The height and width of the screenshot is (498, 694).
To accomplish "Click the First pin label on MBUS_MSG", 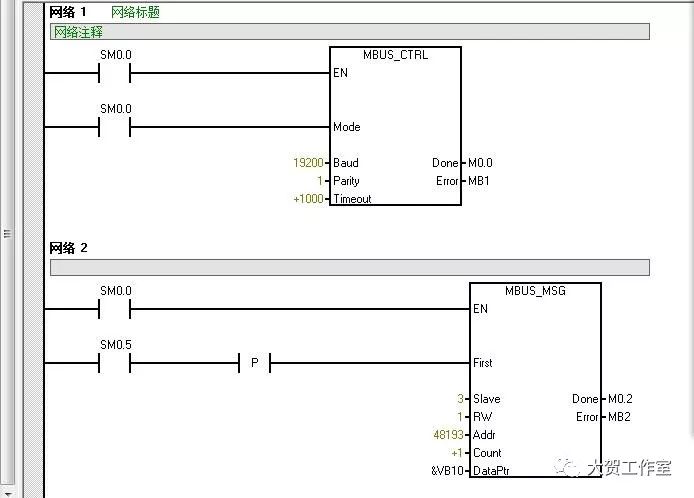I will pyautogui.click(x=482, y=363).
